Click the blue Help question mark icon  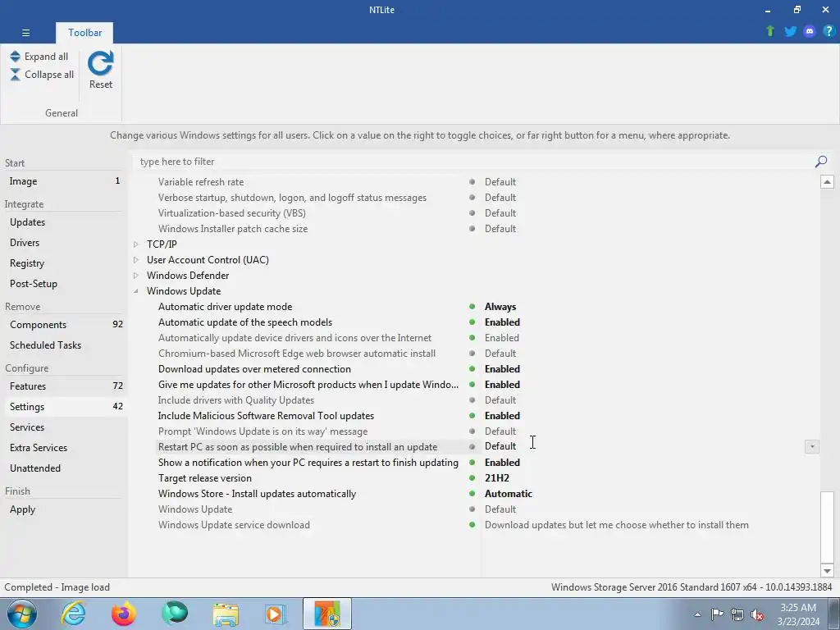click(x=829, y=31)
